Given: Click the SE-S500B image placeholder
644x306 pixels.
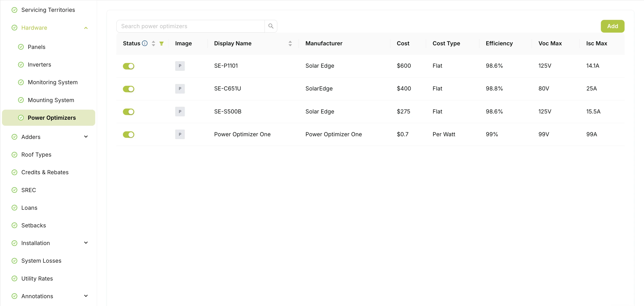Looking at the screenshot, I should point(180,112).
